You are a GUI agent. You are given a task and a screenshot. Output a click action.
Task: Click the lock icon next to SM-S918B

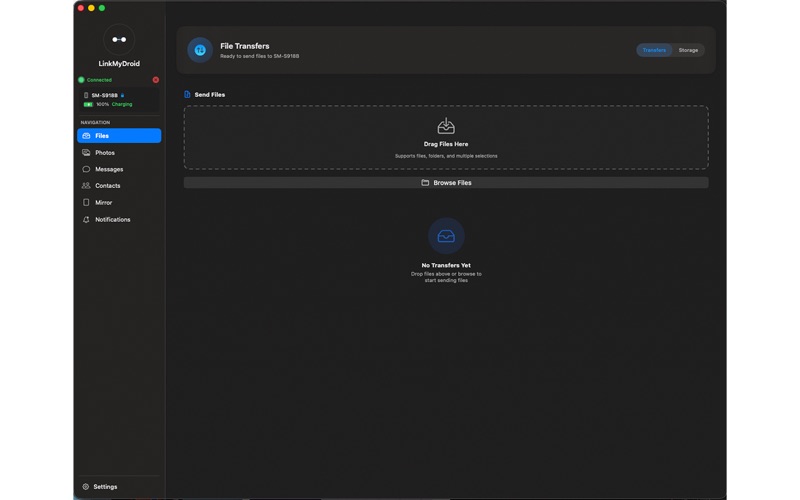pos(122,95)
